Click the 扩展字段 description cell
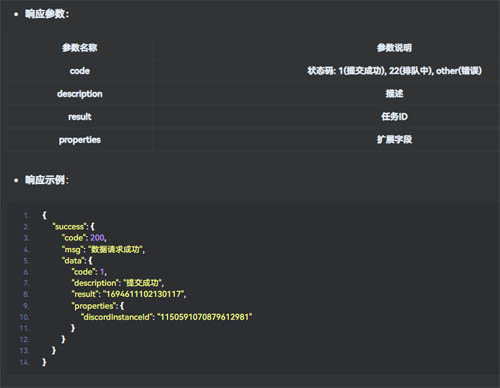 click(x=394, y=140)
